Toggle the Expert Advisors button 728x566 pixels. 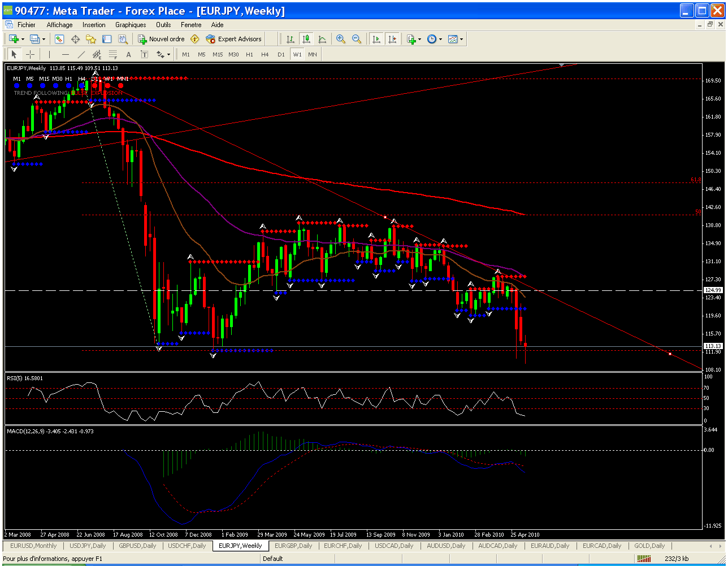pos(234,39)
